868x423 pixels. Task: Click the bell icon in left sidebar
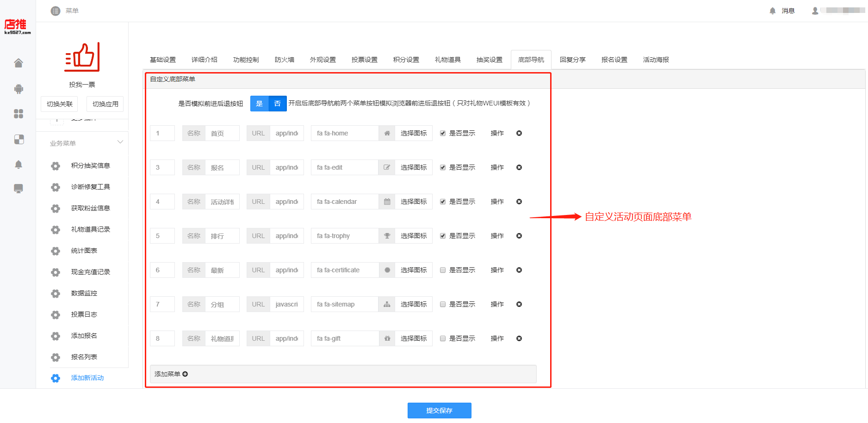19,165
